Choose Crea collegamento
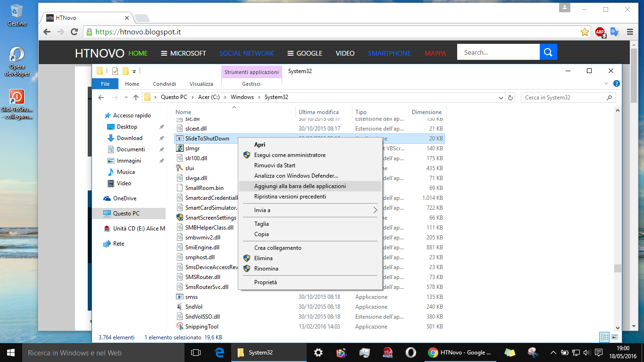 pos(310,248)
